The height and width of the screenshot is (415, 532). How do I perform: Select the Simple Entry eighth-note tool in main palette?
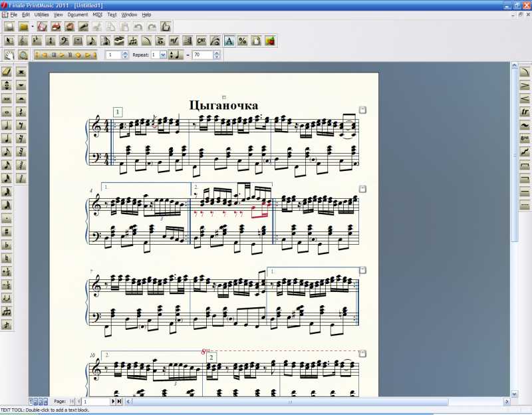92,41
